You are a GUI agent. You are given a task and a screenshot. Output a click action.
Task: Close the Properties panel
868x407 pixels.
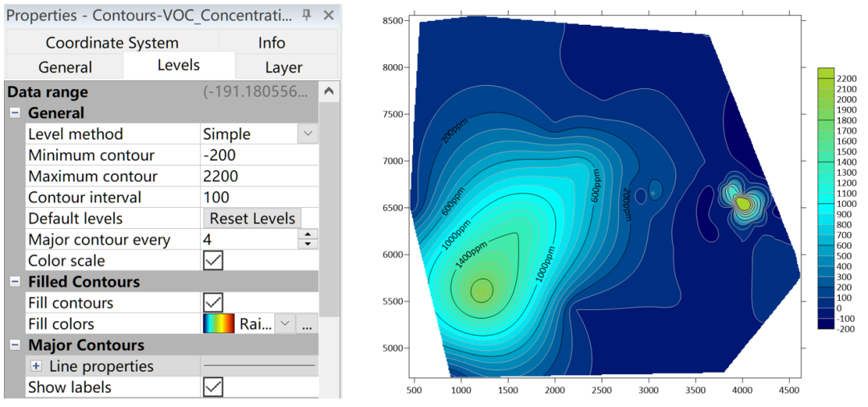pyautogui.click(x=328, y=15)
